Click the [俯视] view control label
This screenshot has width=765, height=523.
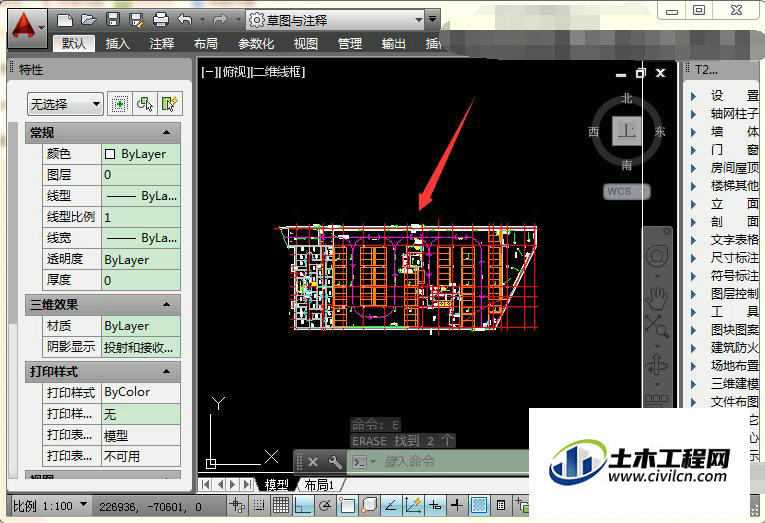pos(233,72)
